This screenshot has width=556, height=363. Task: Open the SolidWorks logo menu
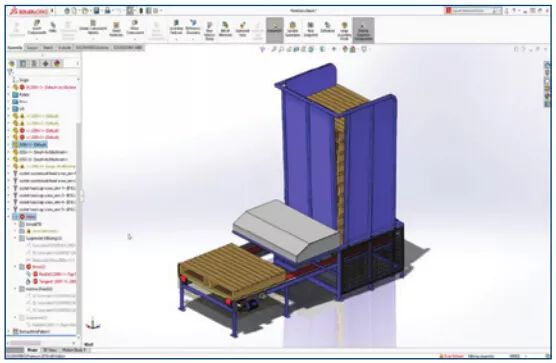pos(29,11)
